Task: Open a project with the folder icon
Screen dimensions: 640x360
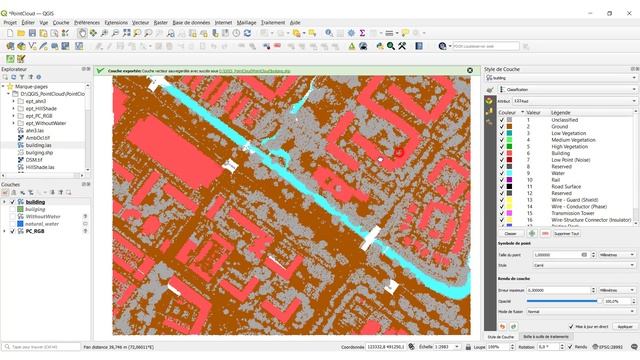Action: coord(21,33)
